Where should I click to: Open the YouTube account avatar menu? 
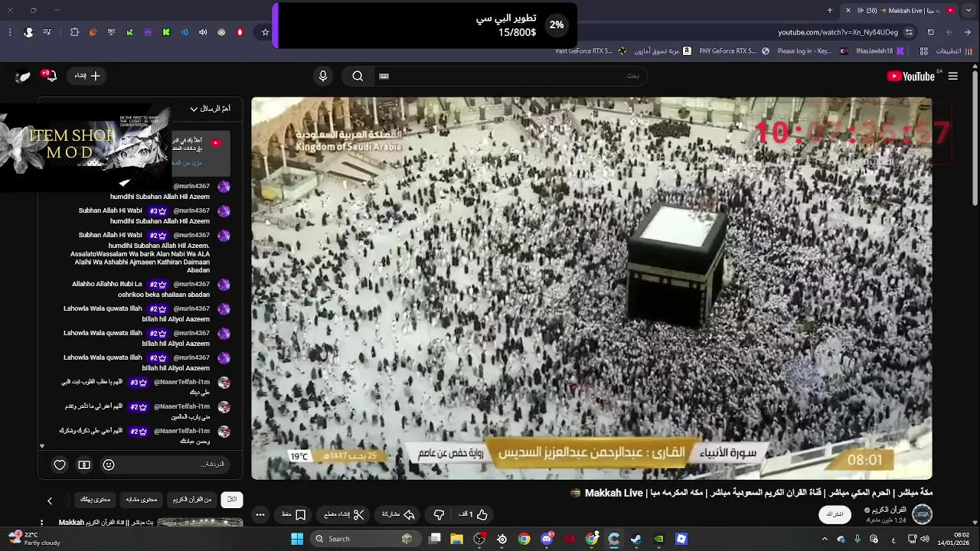coord(23,76)
